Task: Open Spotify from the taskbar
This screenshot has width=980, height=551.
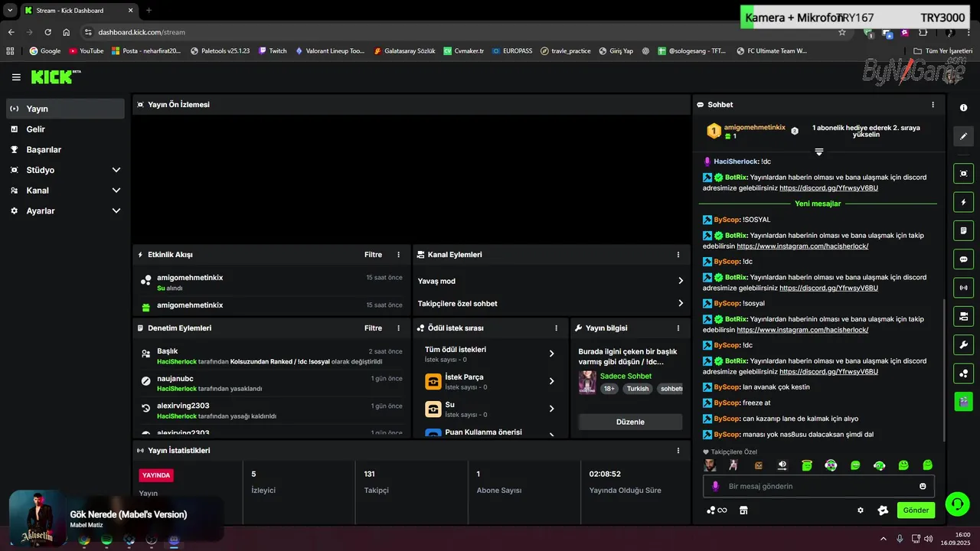Action: 106,540
